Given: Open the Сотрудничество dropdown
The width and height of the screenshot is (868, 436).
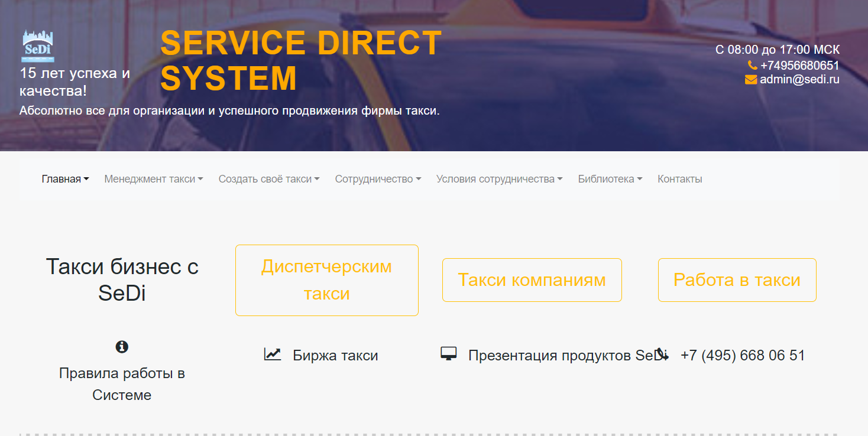Looking at the screenshot, I should click(378, 179).
